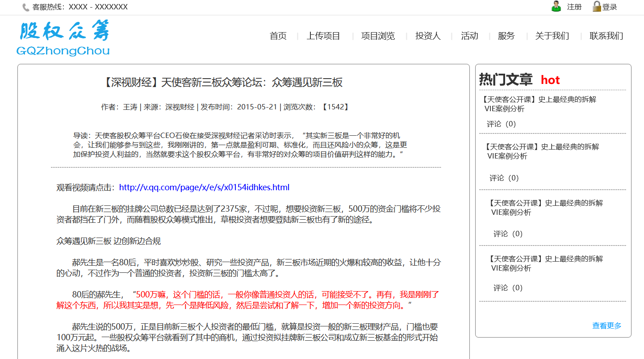
Task: Select the 投资人 menu item
Action: 428,36
